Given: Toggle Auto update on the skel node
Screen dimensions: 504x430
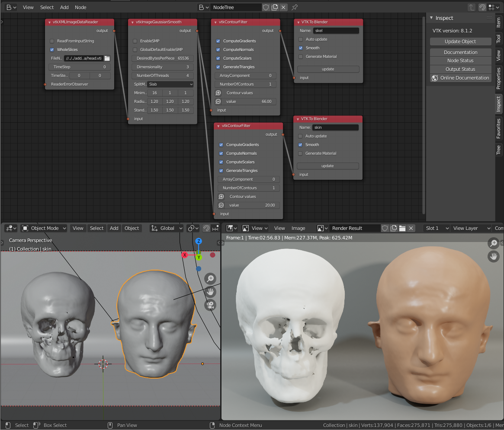Looking at the screenshot, I should 301,39.
